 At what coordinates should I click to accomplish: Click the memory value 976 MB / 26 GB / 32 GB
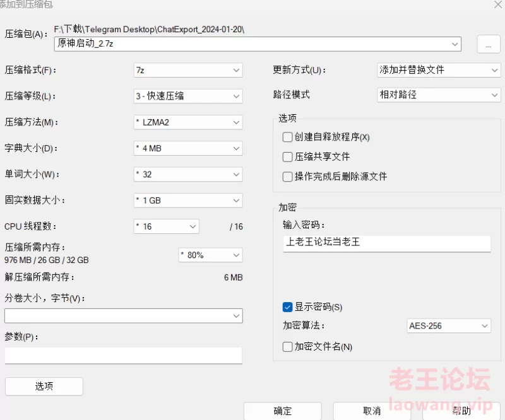point(46,260)
